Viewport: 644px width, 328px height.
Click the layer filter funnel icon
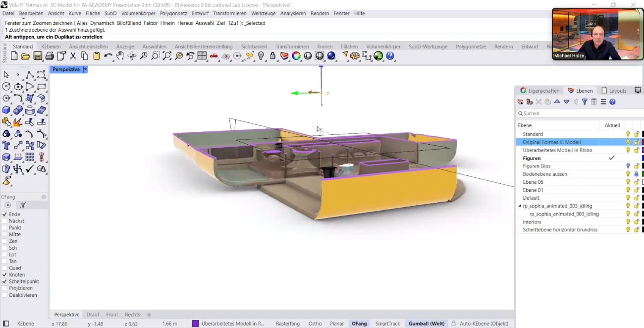pyautogui.click(x=585, y=102)
